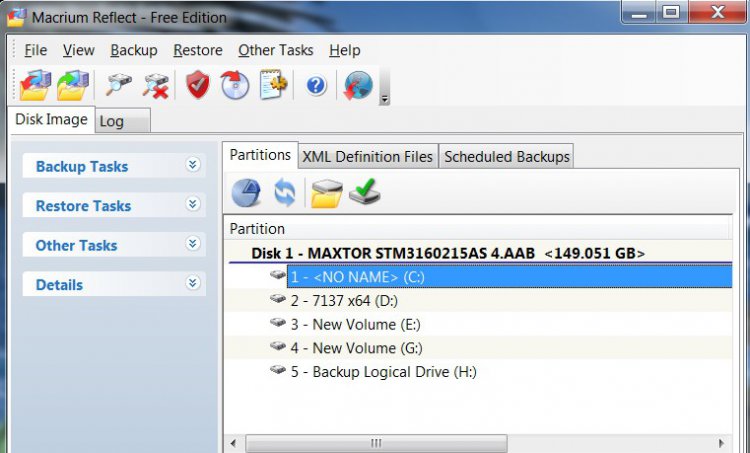Click the horizontal scrollbar right arrow
Image resolution: width=750 pixels, height=453 pixels.
721,443
